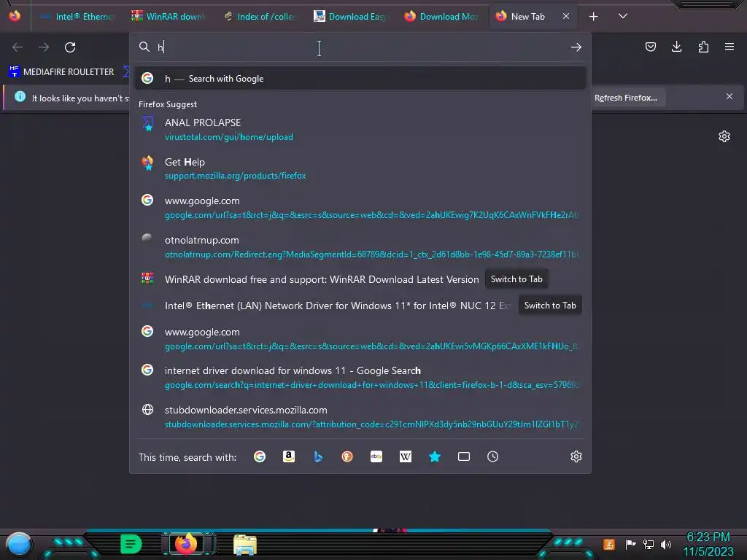Dismiss the Refresh Firefox notification bar
Image resolution: width=747 pixels, height=560 pixels.
pyautogui.click(x=729, y=97)
